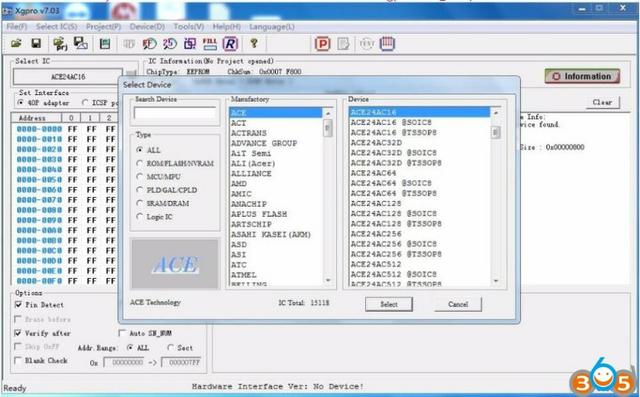Click the green chip toolbar icon
Image resolution: width=640 pixels, height=397 pixels.
(105, 44)
